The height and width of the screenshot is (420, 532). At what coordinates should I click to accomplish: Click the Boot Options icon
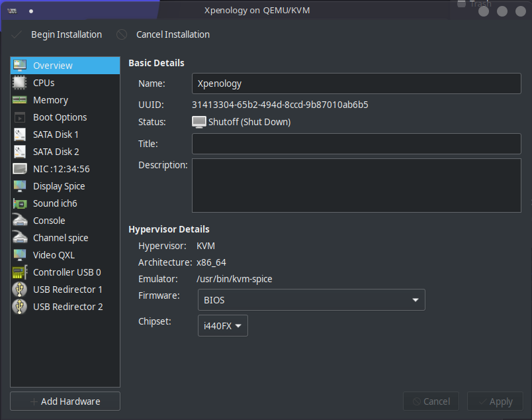[x=20, y=117]
